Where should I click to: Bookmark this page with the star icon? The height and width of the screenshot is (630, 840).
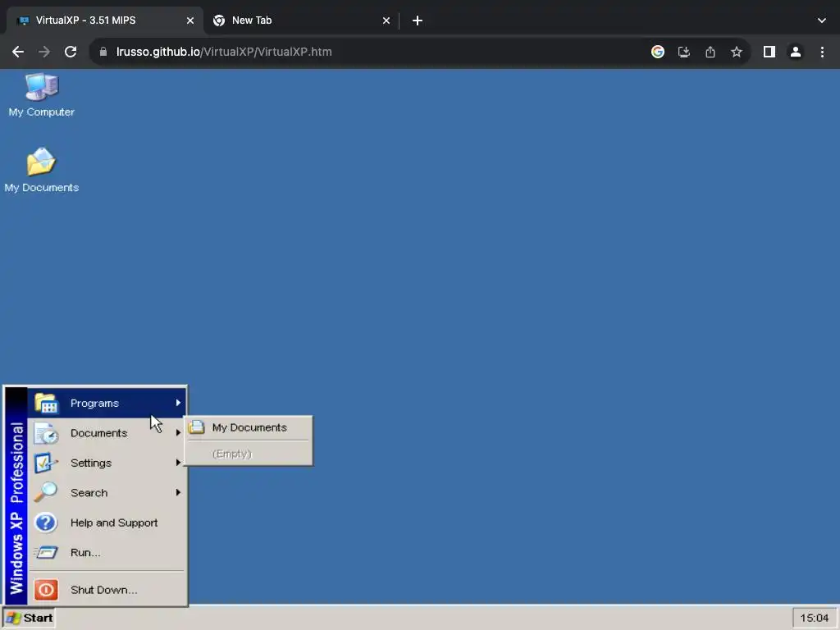(x=737, y=52)
